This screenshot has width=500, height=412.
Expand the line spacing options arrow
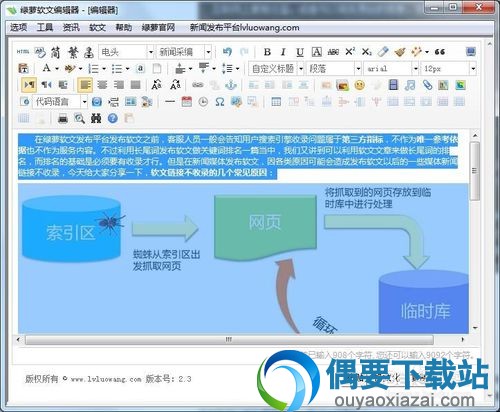pos(237,69)
